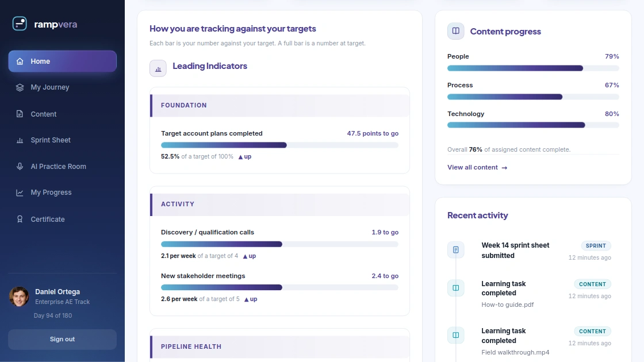This screenshot has width=644, height=362.
Task: Click the '47.5 points to go' value
Action: [x=373, y=133]
